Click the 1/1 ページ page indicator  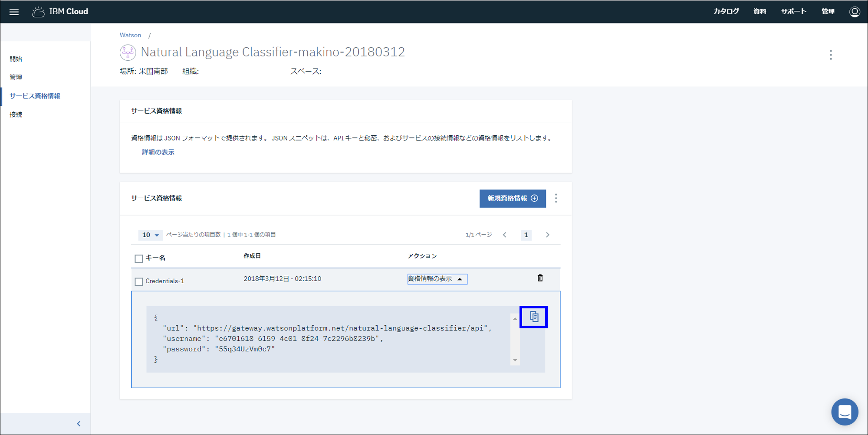[x=479, y=235]
